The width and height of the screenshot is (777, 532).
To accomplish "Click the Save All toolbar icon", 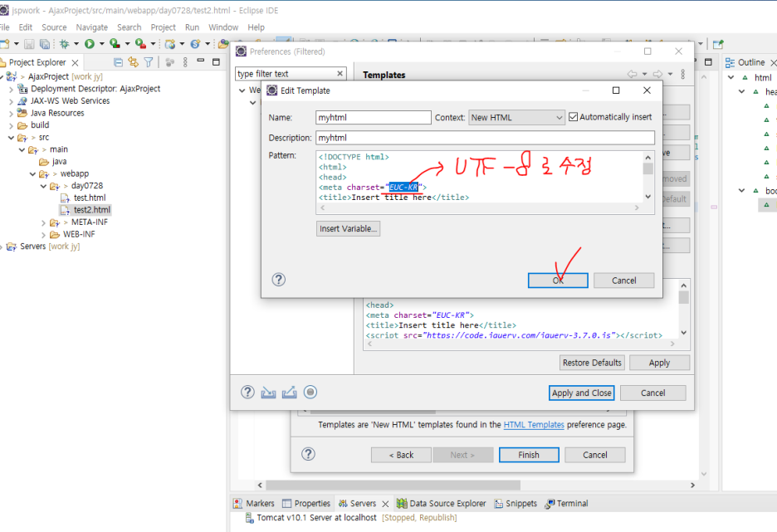I will point(45,44).
